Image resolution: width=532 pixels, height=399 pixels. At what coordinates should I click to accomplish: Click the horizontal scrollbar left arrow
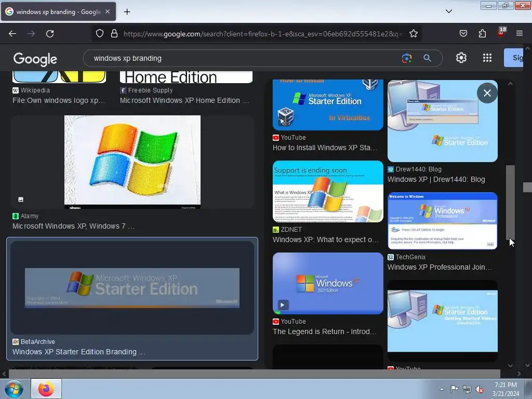[4, 374]
